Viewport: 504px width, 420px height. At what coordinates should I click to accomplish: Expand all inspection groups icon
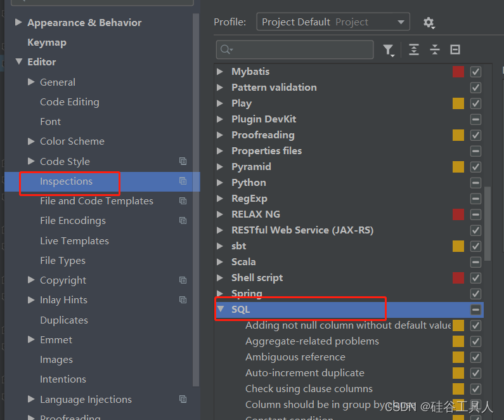pyautogui.click(x=414, y=50)
